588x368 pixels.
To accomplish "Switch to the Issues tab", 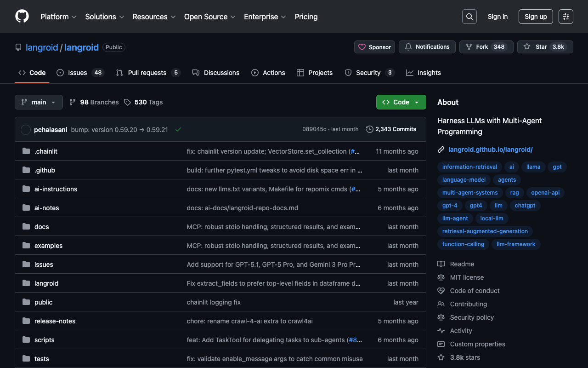I will [80, 73].
